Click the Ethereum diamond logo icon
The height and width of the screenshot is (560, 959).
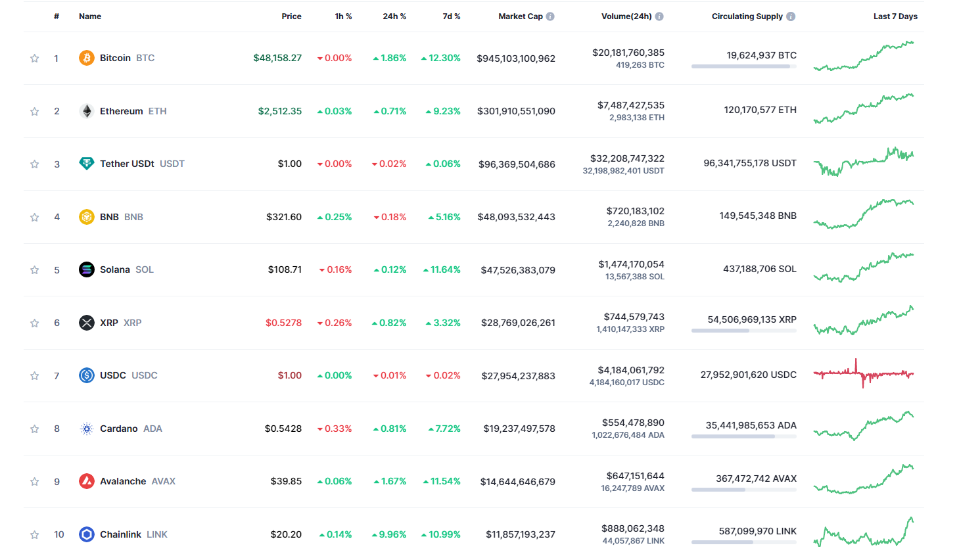pyautogui.click(x=87, y=111)
